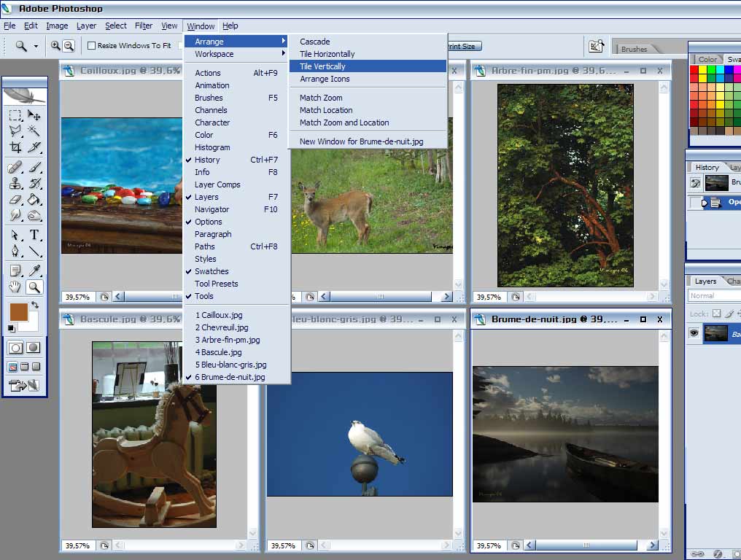
Task: Click Brume-de-nuit snapshot thumbnail in History
Action: [716, 183]
